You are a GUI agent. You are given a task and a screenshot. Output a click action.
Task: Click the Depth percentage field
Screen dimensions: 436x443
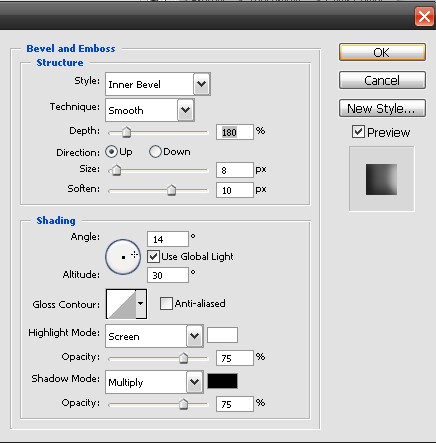235,132
